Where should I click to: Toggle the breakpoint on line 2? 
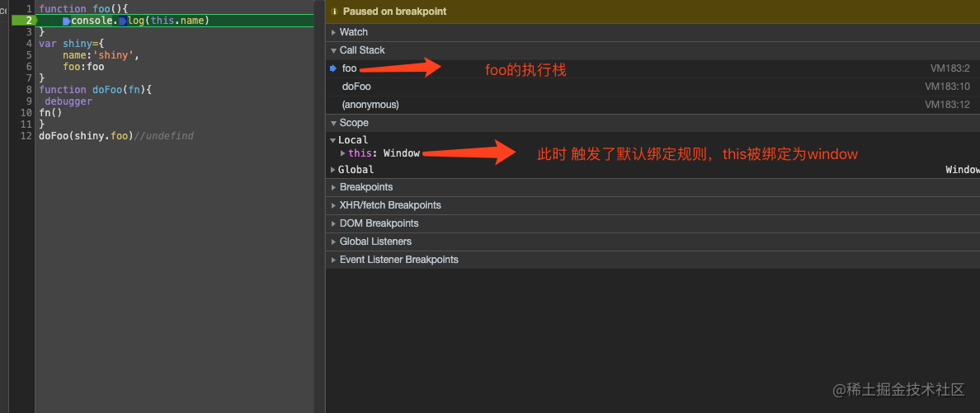pyautogui.click(x=25, y=21)
